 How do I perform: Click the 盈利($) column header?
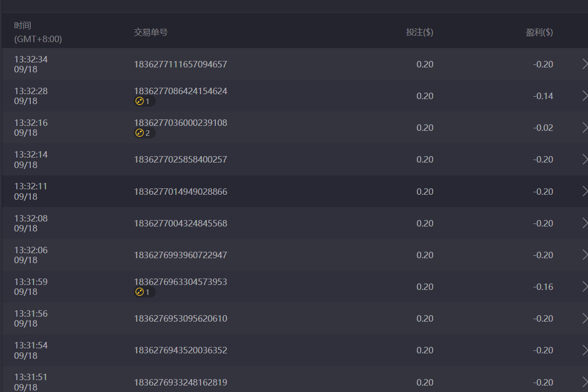[539, 32]
